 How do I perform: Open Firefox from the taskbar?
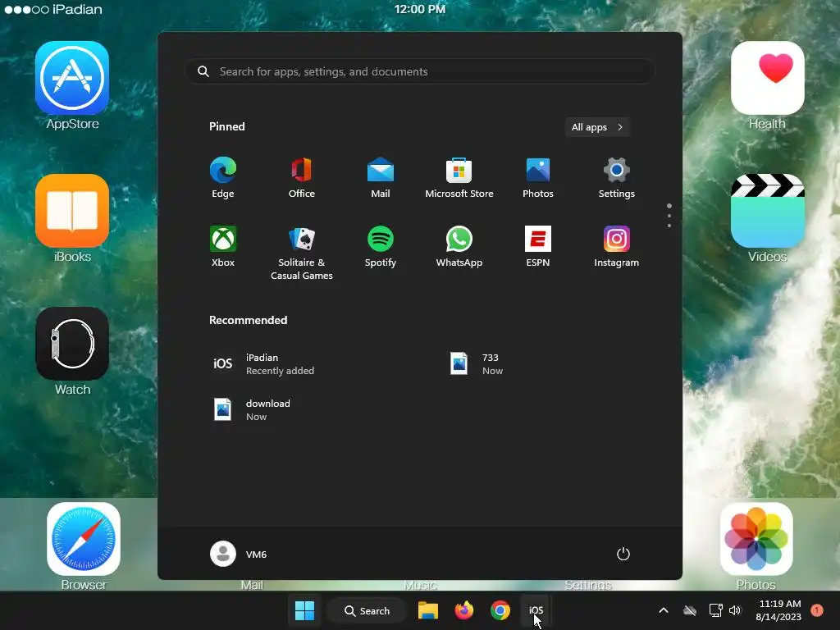(464, 610)
